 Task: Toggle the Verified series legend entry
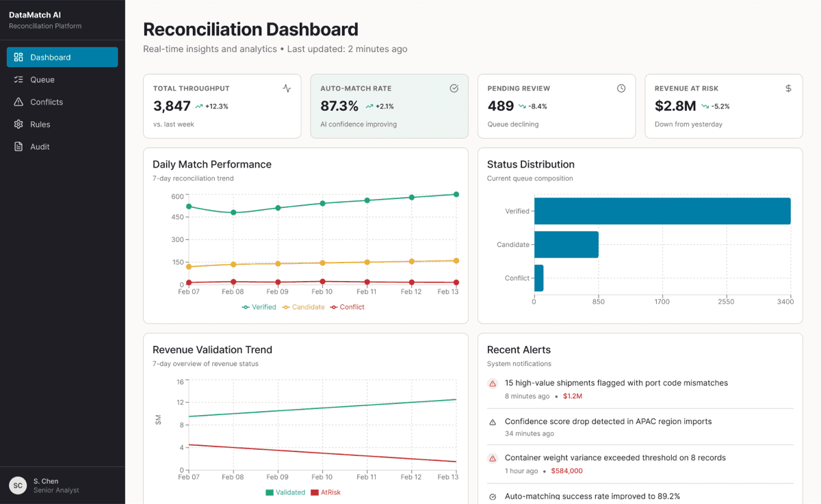tap(259, 307)
